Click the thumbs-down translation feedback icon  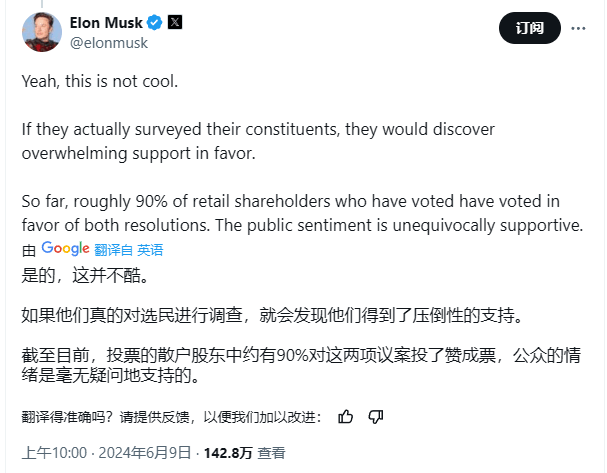376,416
